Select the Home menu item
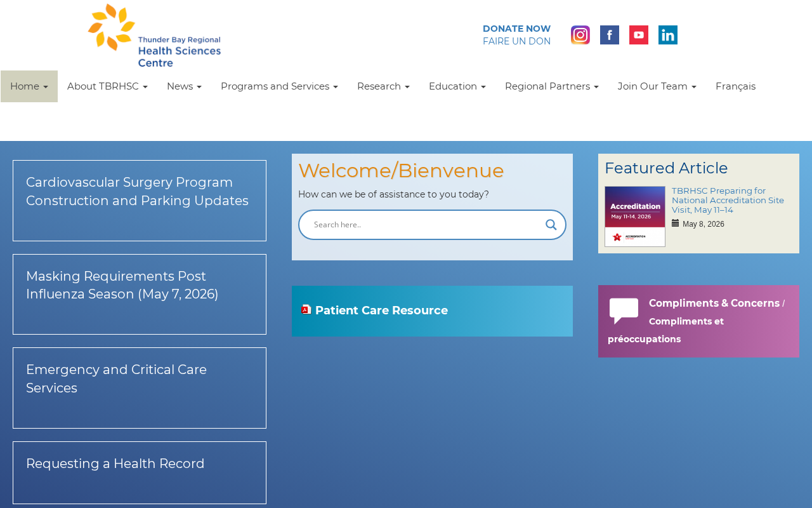 pos(29,86)
